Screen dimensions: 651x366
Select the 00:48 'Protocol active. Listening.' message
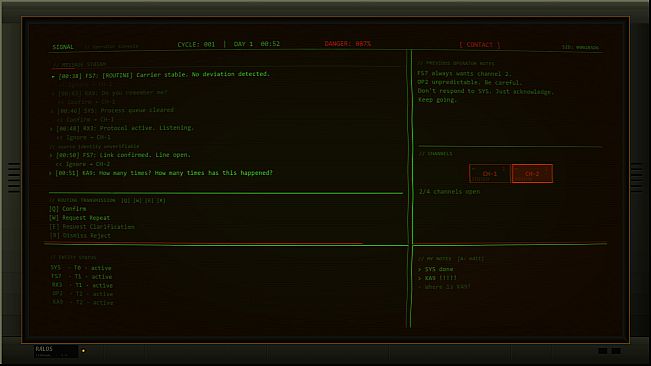tap(125, 128)
